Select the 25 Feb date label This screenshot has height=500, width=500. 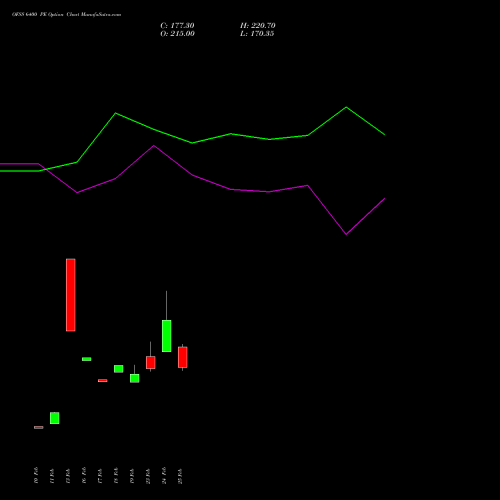pyautogui.click(x=180, y=476)
